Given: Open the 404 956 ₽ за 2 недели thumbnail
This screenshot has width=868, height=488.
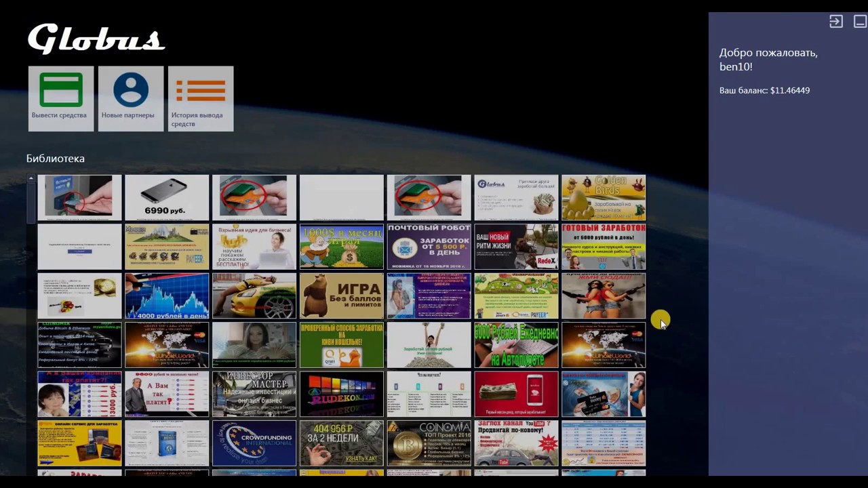Looking at the screenshot, I should click(341, 443).
